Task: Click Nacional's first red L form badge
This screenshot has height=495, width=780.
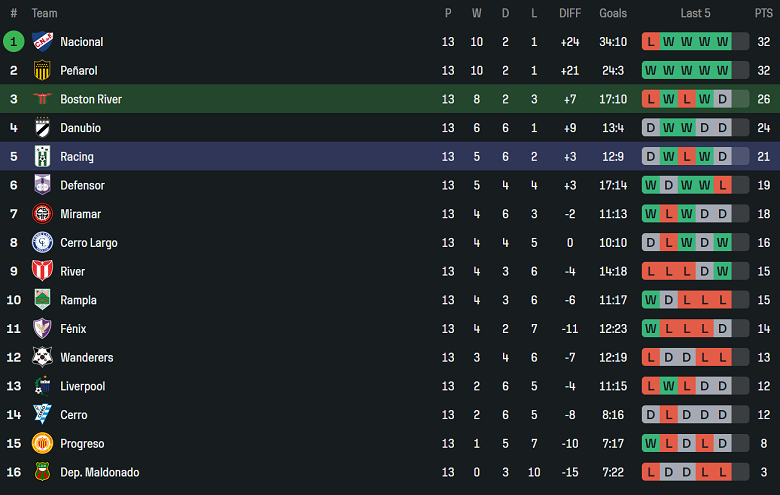Action: [x=652, y=42]
